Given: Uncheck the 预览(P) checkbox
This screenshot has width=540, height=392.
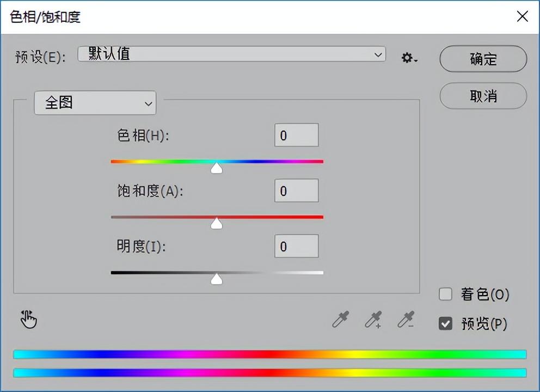Looking at the screenshot, I should 445,324.
